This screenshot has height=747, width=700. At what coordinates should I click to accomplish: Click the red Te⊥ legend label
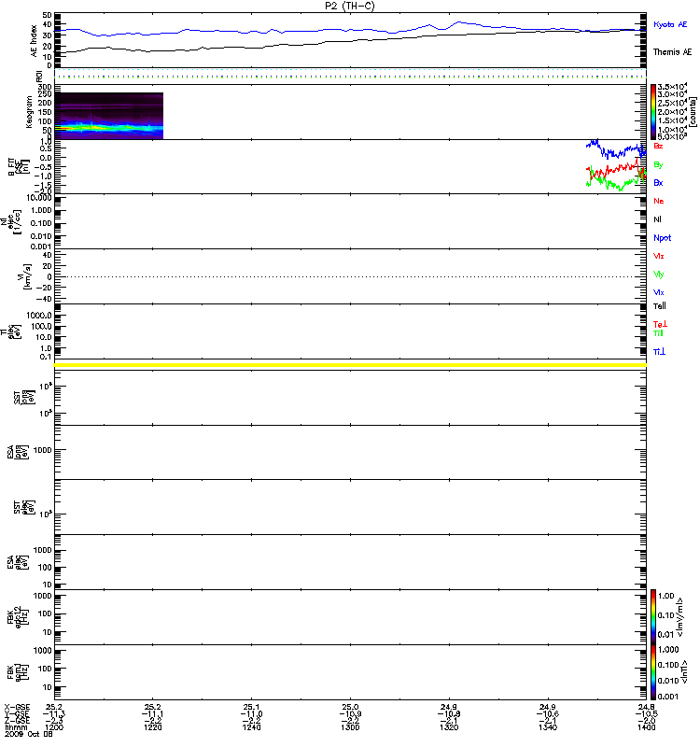tap(660, 324)
